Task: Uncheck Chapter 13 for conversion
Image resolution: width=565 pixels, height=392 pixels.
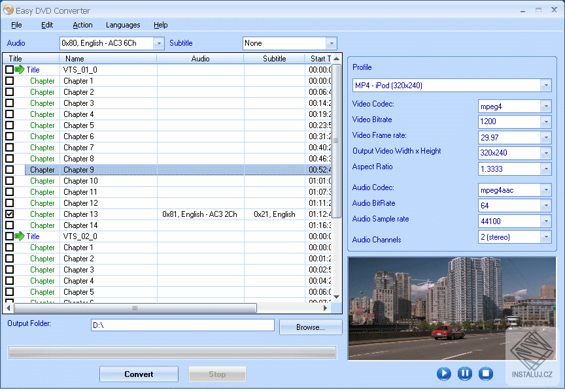Action: click(x=8, y=214)
